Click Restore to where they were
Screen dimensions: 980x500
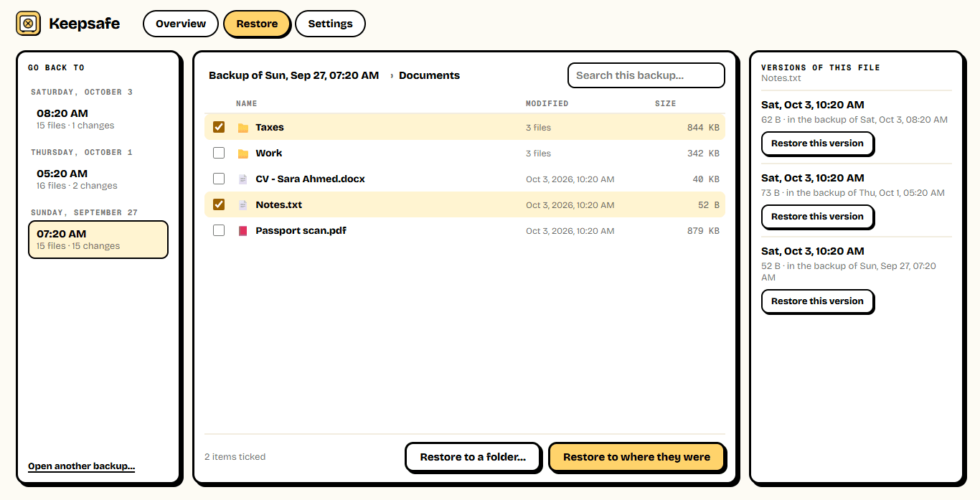coord(636,457)
